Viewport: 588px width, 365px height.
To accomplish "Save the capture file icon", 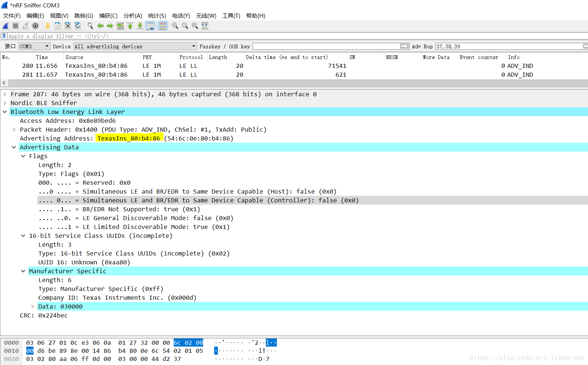I will pos(58,26).
